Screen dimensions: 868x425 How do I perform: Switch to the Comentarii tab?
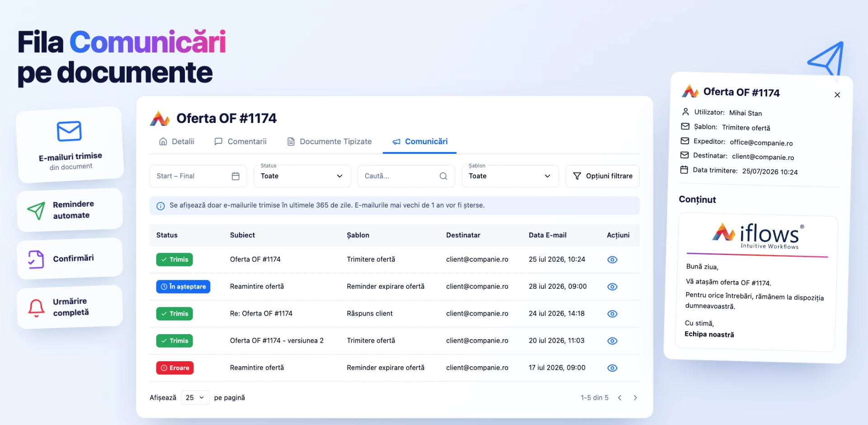coord(241,142)
